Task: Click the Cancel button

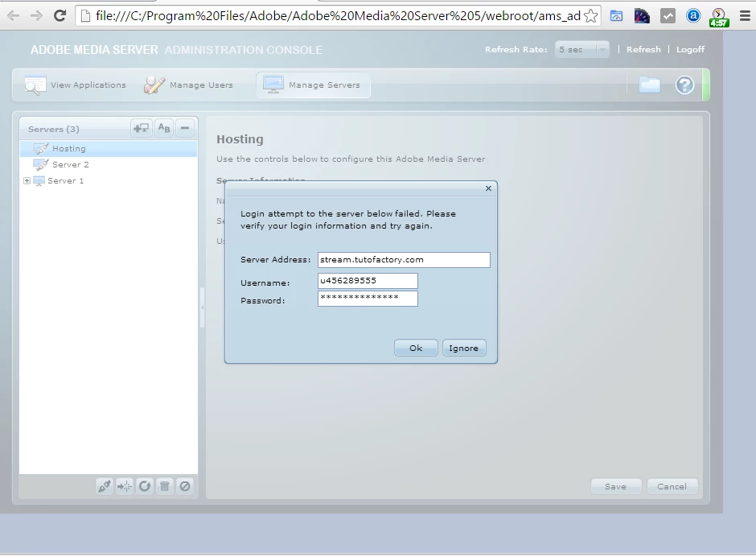Action: (672, 486)
